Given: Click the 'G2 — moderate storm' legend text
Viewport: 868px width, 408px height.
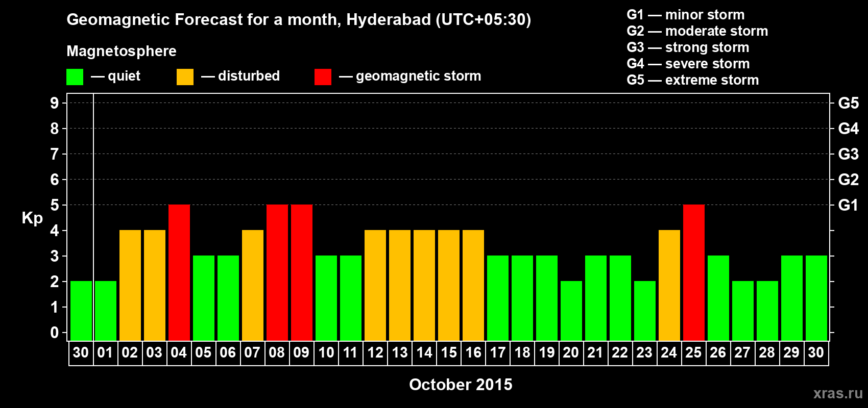Looking at the screenshot, I should pyautogui.click(x=697, y=31).
